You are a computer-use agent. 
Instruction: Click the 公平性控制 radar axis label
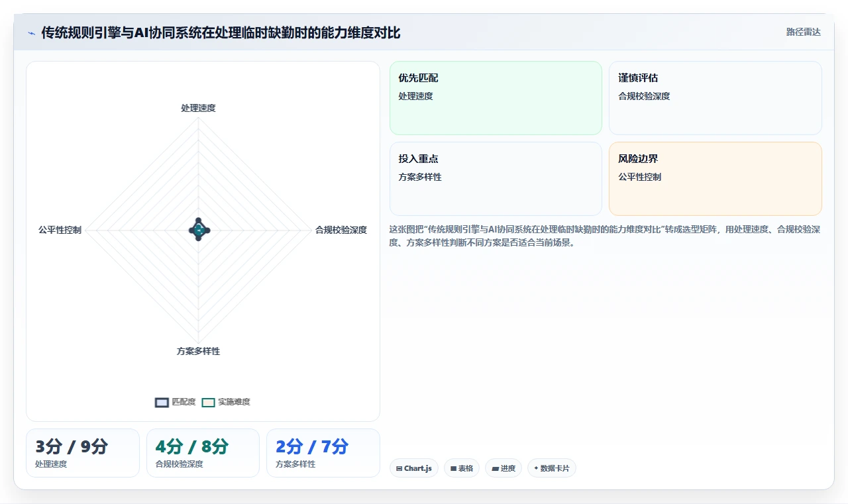(x=60, y=230)
